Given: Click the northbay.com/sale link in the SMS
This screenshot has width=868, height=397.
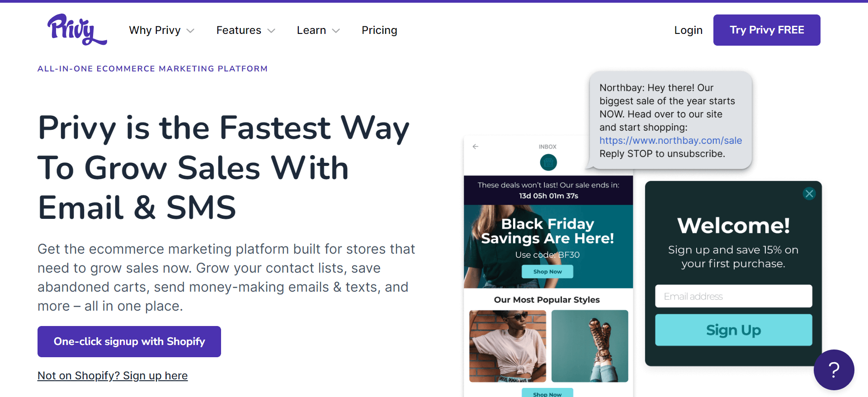Looking at the screenshot, I should coord(670,141).
